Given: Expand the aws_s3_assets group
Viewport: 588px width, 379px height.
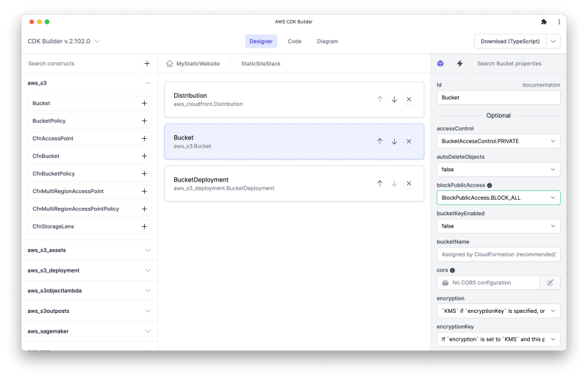Looking at the screenshot, I should [x=148, y=250].
